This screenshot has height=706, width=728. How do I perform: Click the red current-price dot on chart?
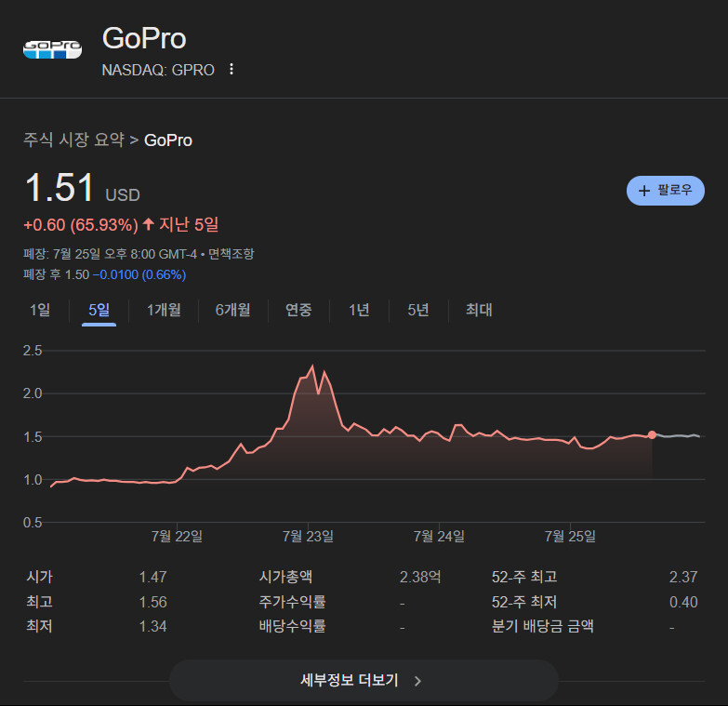(x=652, y=434)
